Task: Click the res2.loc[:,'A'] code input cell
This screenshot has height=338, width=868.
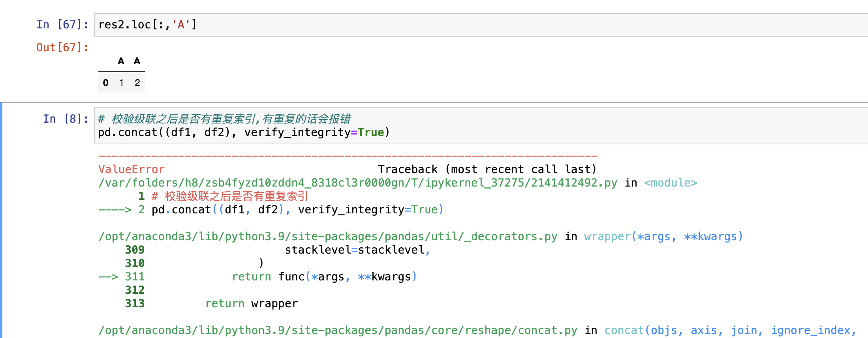Action: 474,25
